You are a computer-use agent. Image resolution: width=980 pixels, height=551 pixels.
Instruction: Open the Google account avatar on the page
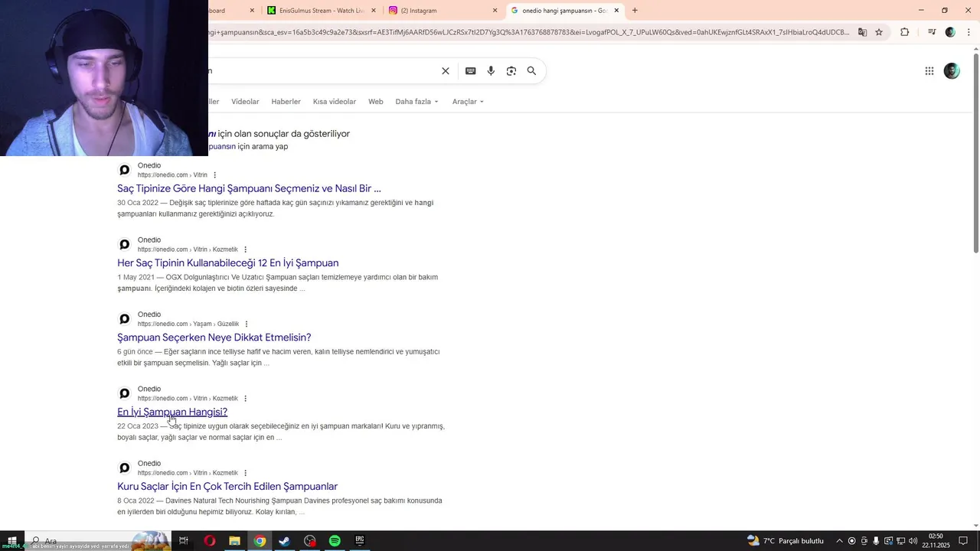point(952,71)
